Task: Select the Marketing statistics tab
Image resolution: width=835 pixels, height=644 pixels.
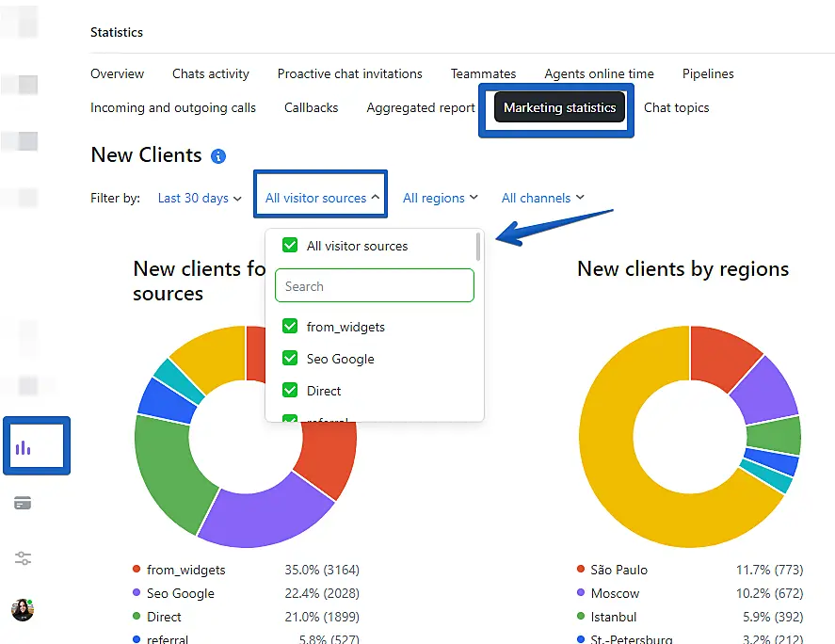Action: 559,107
